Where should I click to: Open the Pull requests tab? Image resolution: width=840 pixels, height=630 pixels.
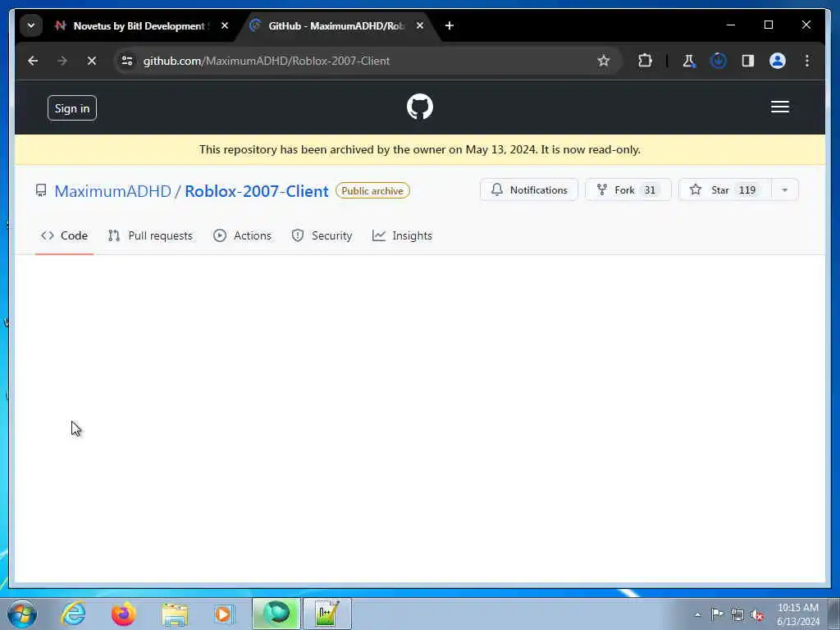(x=150, y=235)
